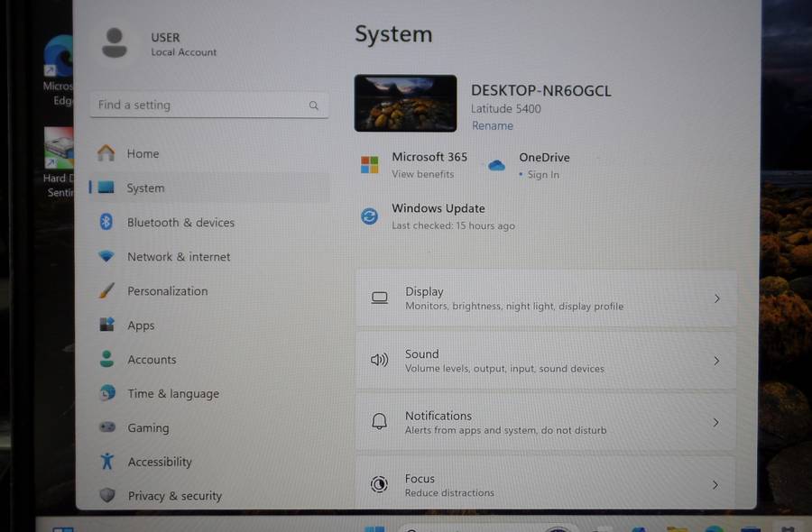The height and width of the screenshot is (532, 812).
Task: Click the Find a setting search field
Action: click(x=198, y=105)
